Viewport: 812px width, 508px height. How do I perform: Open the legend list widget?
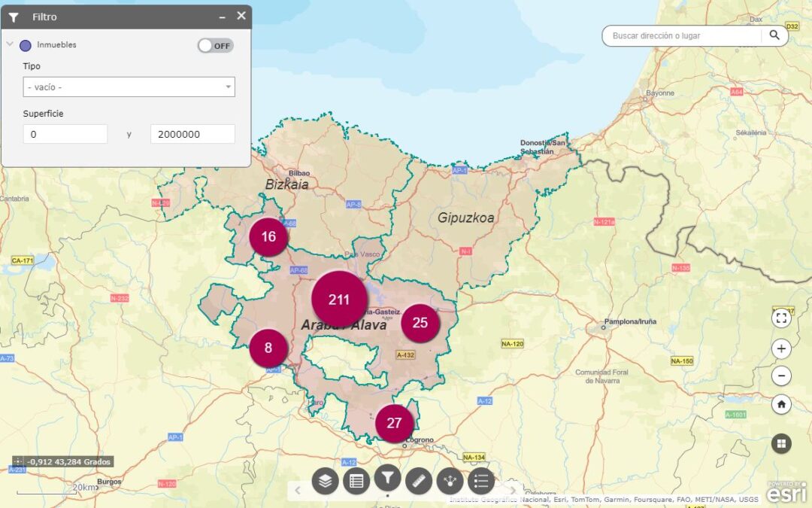(x=481, y=480)
